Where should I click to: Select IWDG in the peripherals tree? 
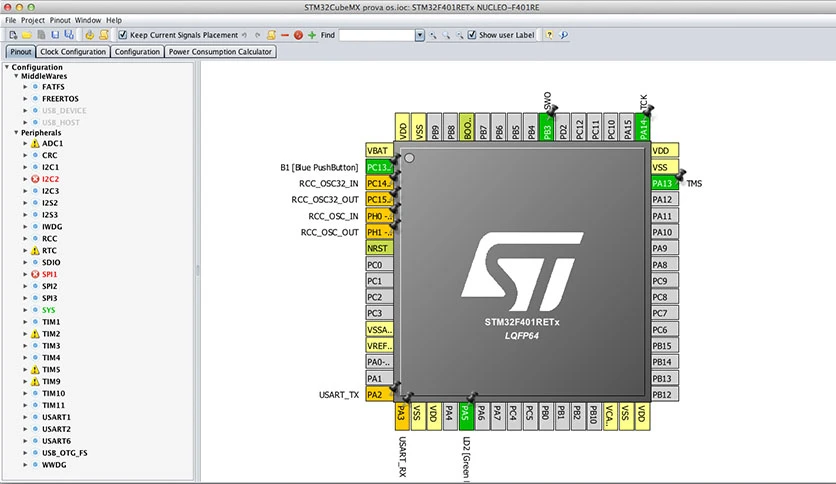[x=52, y=227]
